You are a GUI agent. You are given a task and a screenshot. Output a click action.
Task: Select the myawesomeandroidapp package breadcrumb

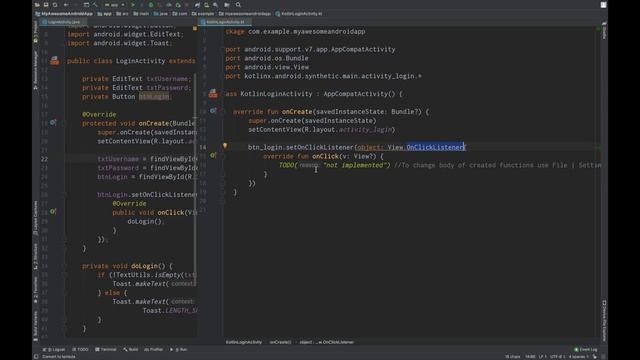tap(244, 13)
